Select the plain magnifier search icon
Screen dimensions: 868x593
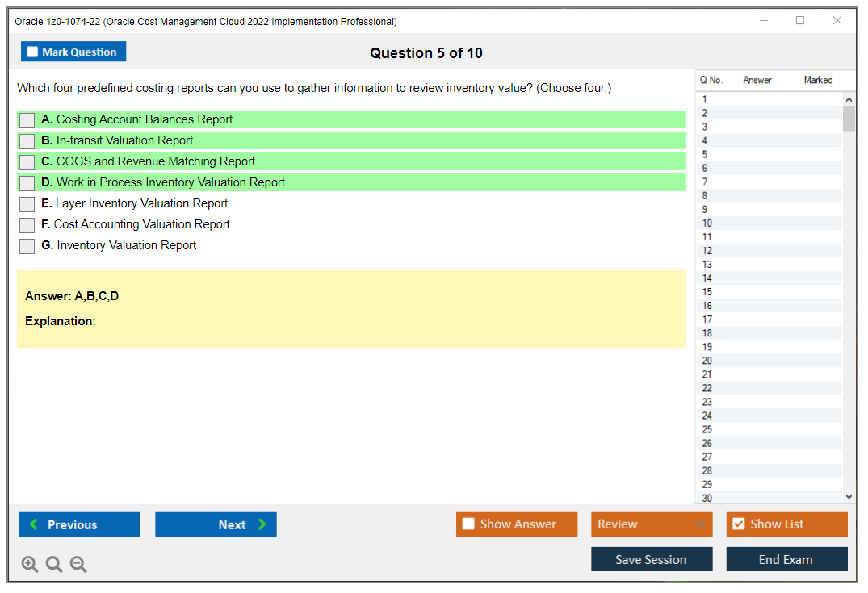point(53,564)
